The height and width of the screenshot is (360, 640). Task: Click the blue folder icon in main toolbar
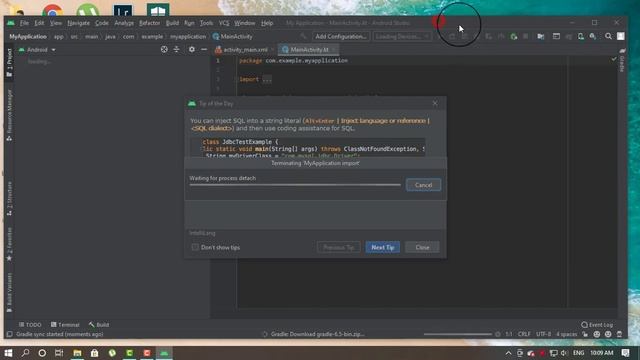click(541, 36)
